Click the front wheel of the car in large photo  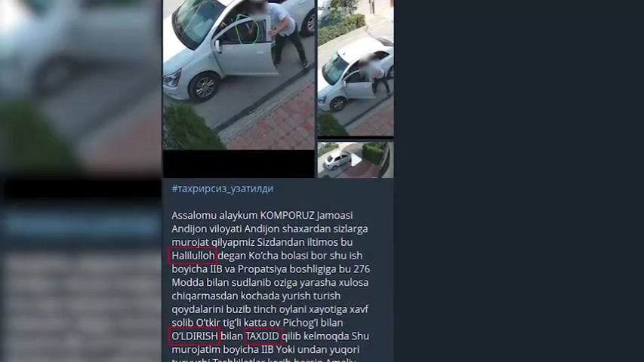point(205,87)
